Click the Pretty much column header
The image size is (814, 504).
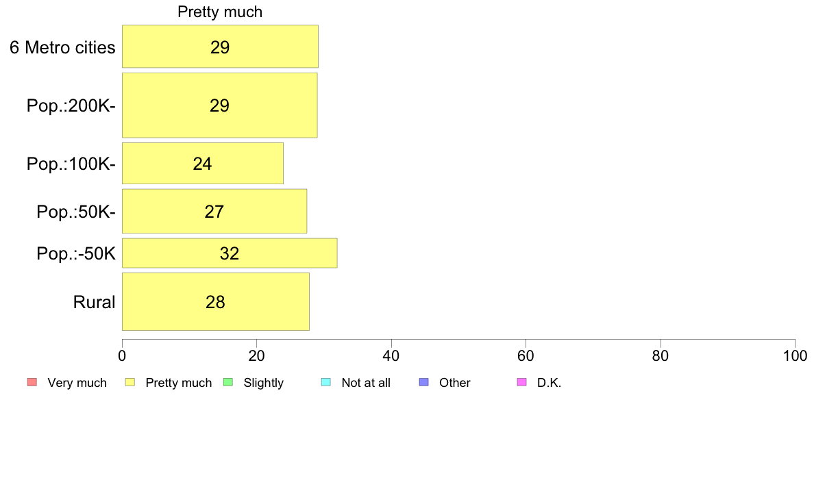coord(220,12)
